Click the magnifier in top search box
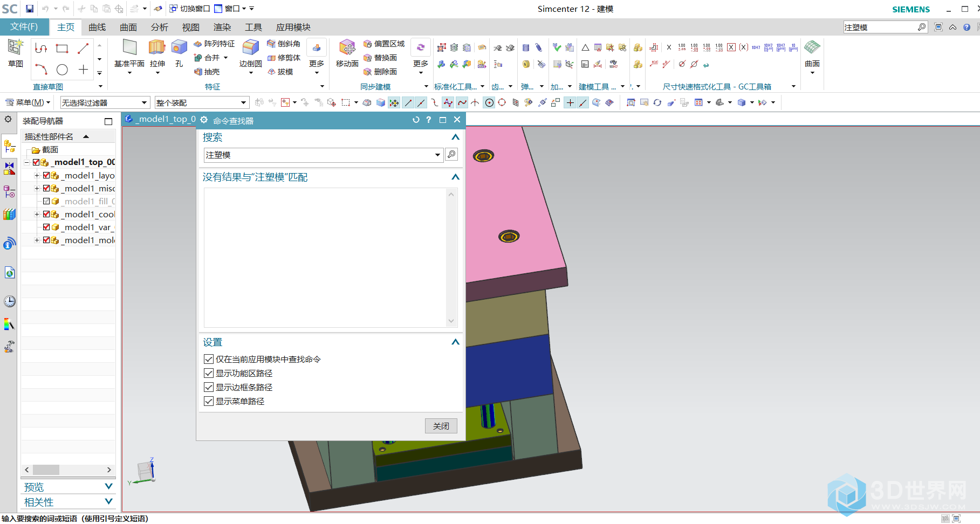The image size is (980, 524). [x=921, y=27]
